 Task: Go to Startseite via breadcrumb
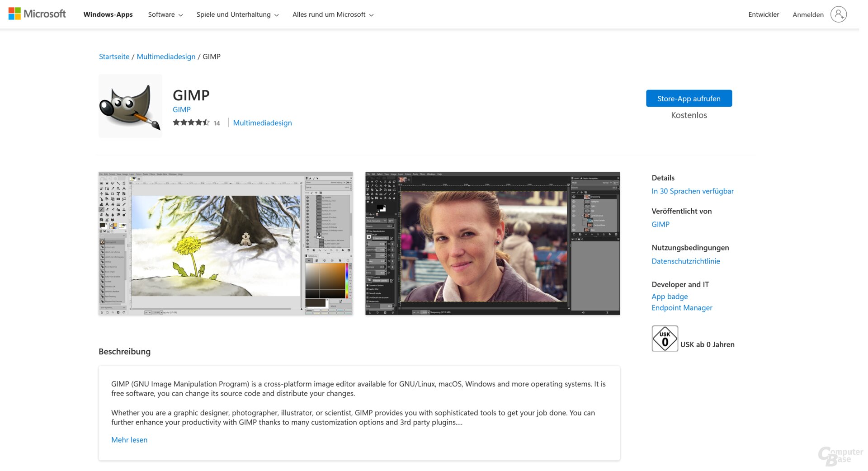(114, 57)
